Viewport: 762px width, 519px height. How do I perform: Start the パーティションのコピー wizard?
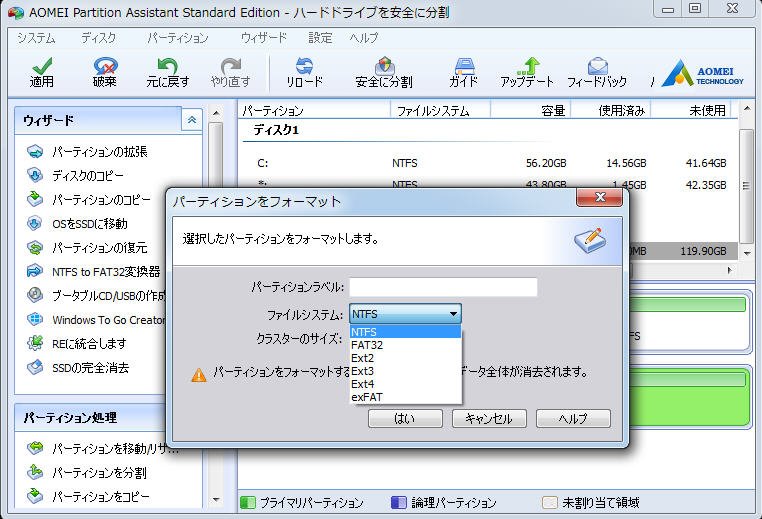point(89,199)
